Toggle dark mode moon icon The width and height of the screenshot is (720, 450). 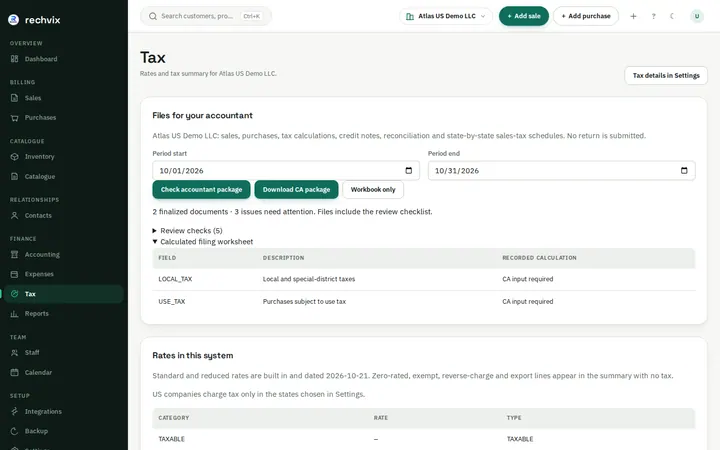point(673,16)
